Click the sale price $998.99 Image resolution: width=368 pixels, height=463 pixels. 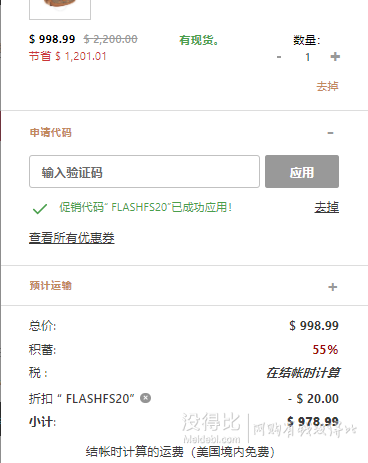tap(52, 39)
